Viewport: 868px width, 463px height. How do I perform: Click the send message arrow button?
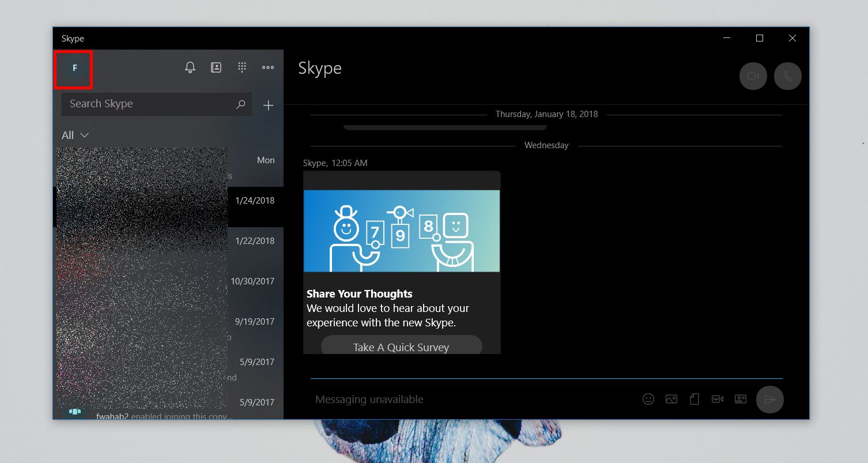click(770, 399)
